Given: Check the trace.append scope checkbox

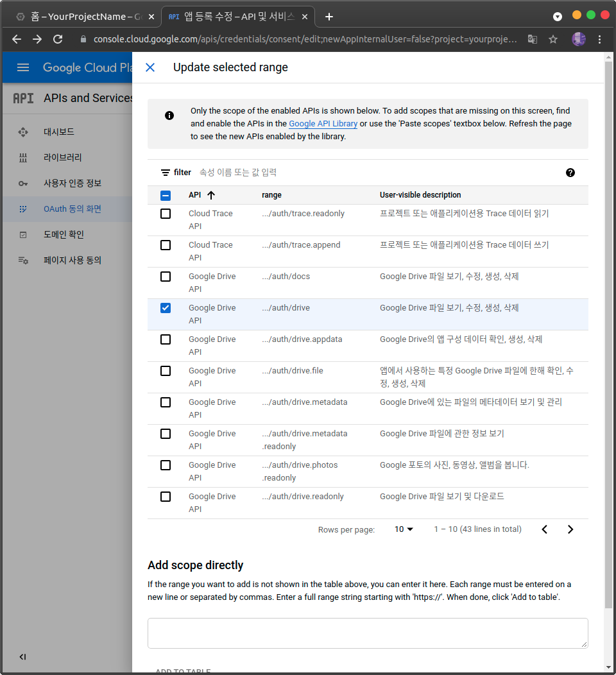Looking at the screenshot, I should (x=166, y=245).
